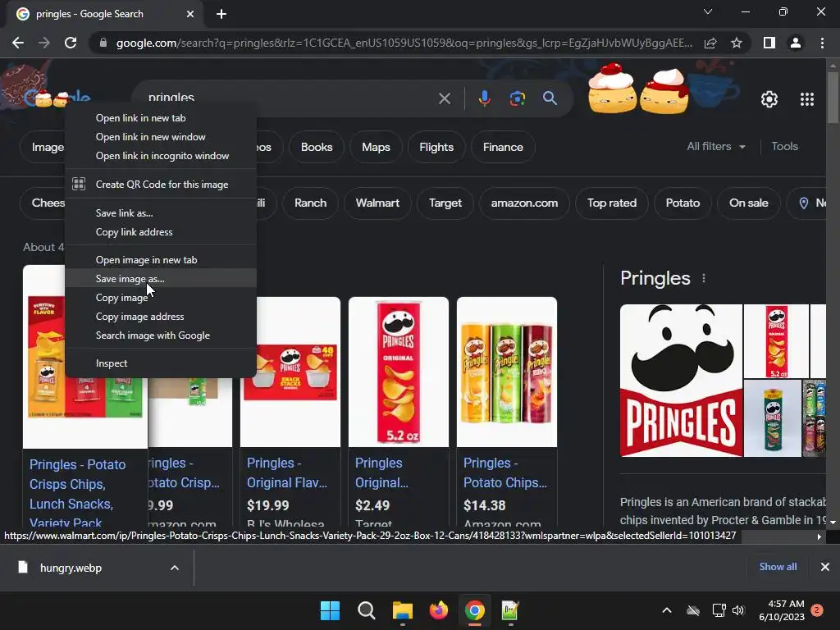Select Create QR Code for this image

[x=161, y=185]
